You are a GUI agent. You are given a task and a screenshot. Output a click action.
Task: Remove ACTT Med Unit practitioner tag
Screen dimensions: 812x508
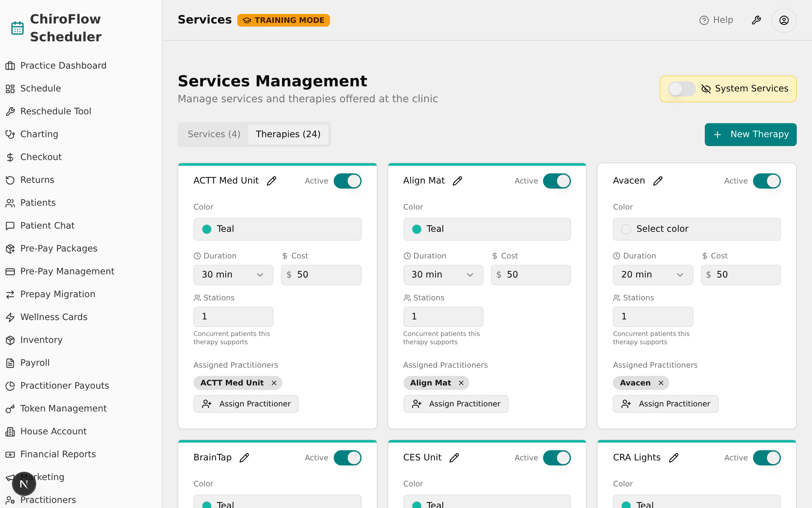tap(274, 383)
